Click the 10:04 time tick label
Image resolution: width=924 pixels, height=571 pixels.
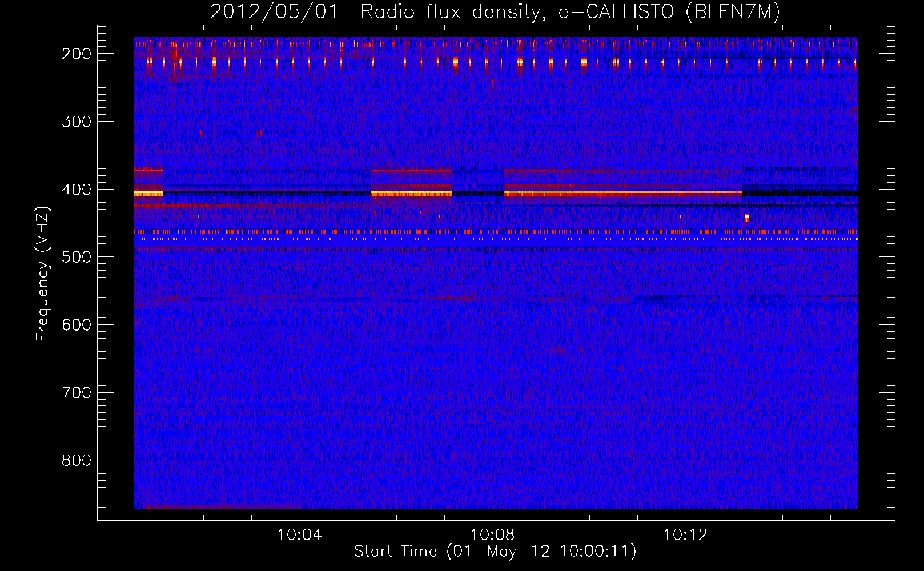point(300,535)
